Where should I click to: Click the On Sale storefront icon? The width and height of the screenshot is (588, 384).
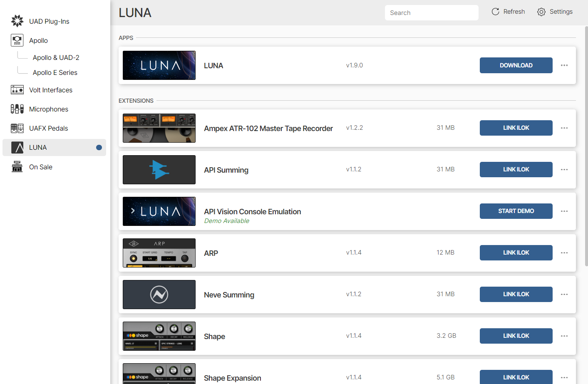click(17, 166)
